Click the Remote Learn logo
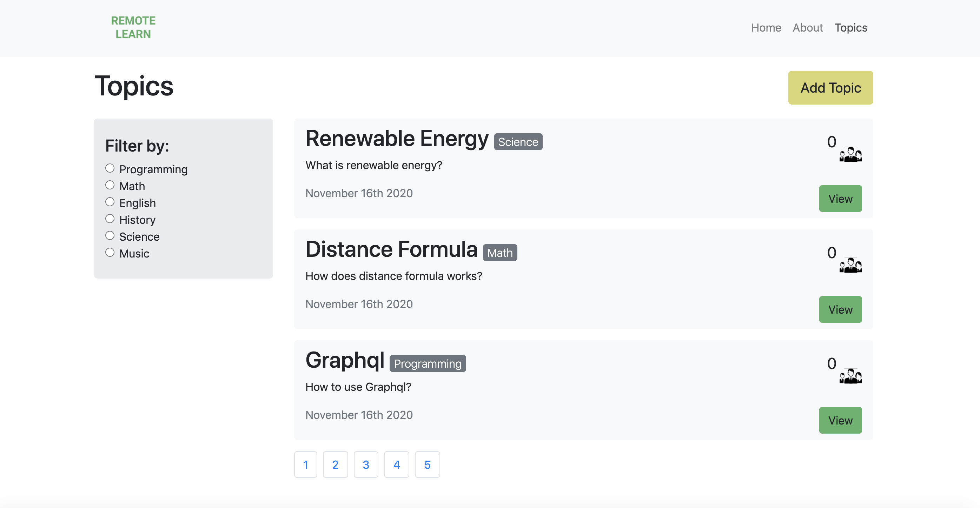This screenshot has width=980, height=508. [133, 27]
